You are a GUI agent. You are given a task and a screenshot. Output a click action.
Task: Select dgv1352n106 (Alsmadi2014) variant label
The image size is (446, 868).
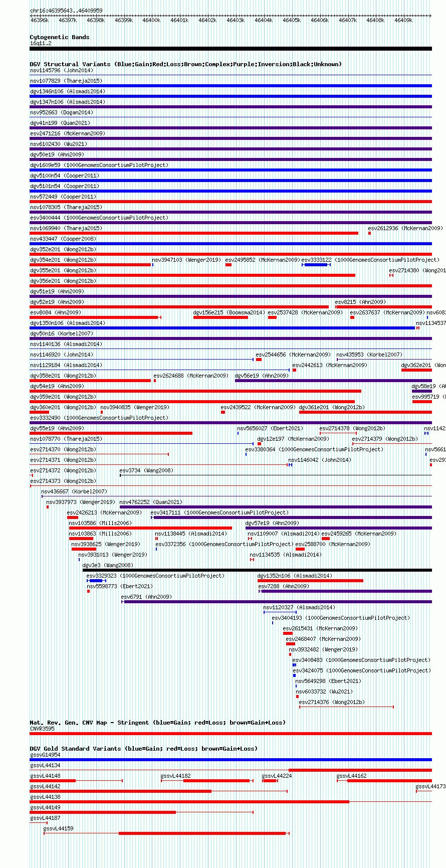[x=295, y=576]
